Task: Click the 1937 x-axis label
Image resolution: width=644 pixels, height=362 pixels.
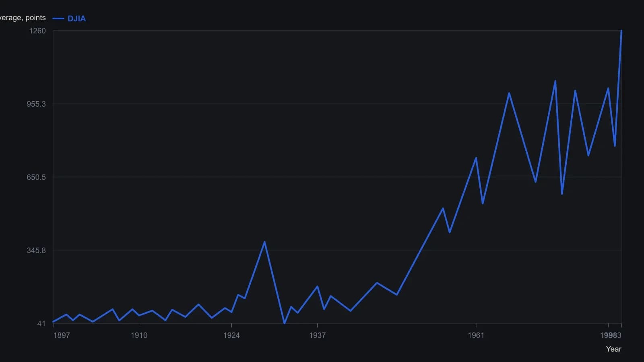Action: click(317, 335)
